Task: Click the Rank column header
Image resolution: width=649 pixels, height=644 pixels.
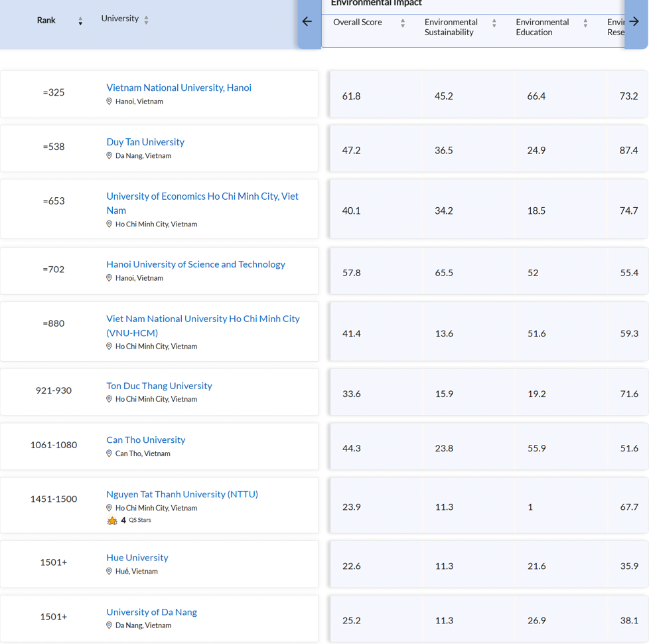Action: coord(46,21)
